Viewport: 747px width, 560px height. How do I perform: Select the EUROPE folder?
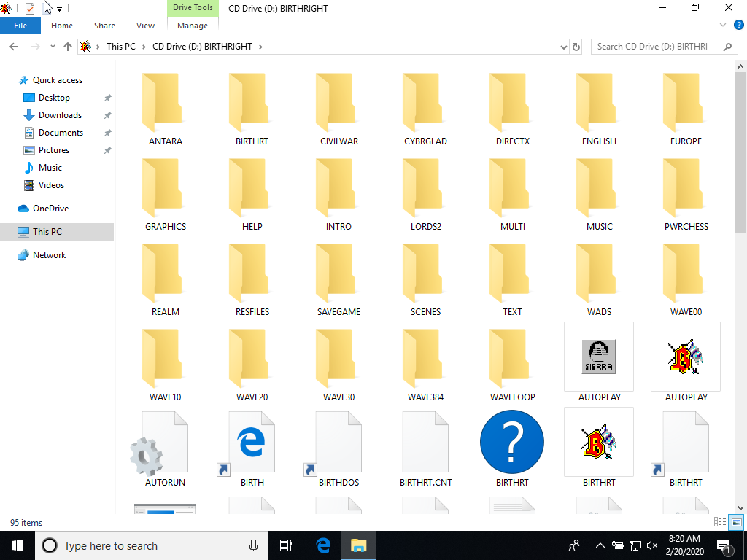[x=686, y=109]
